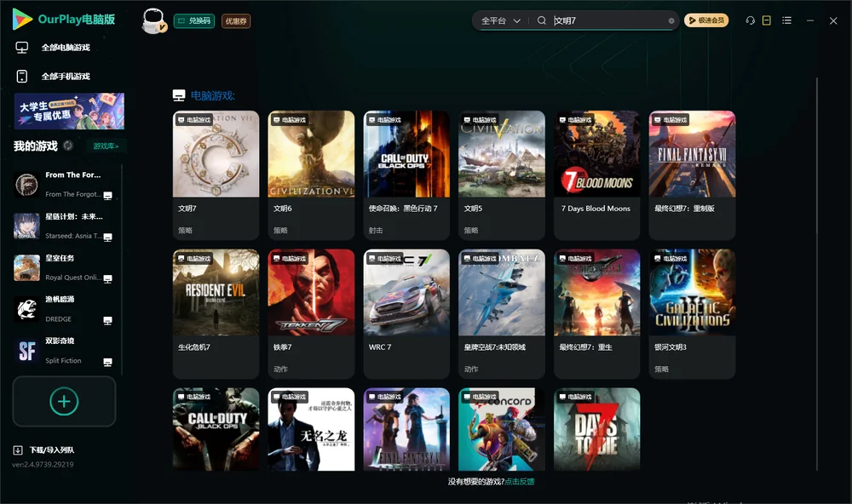Screen dimensions: 852x504
Task: Open the Concord game cover
Action: (502, 429)
